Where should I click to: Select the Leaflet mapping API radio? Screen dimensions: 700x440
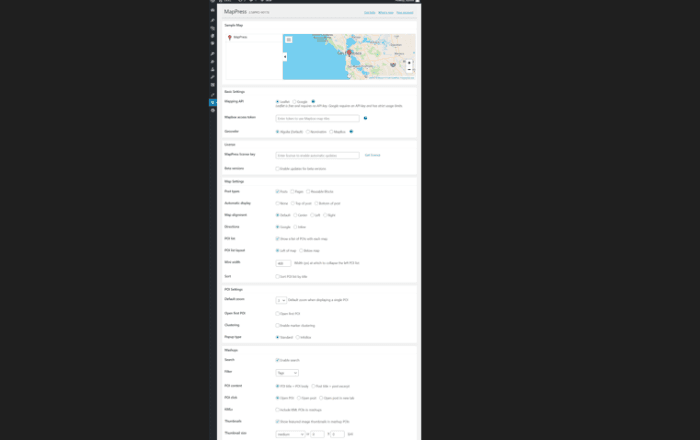[x=277, y=102]
